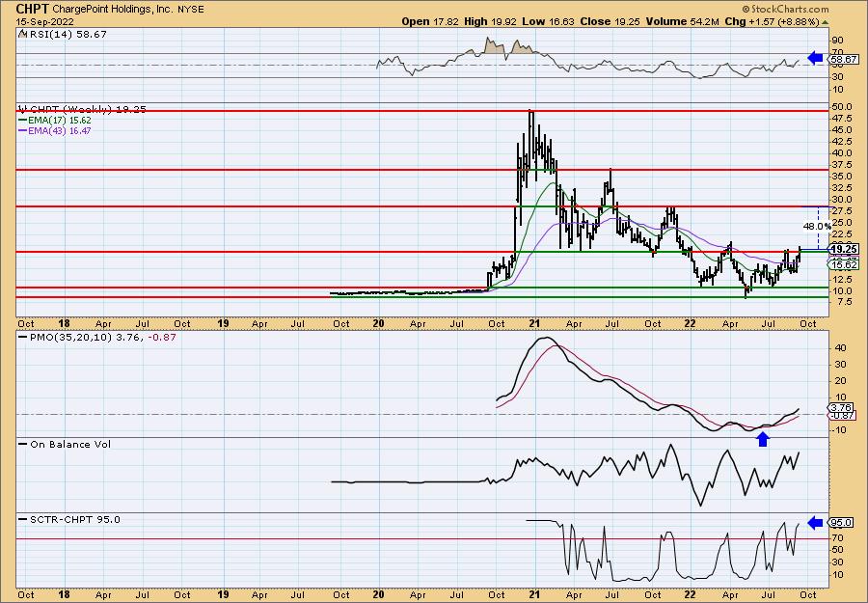Click the 50 level on SCTR axis
Viewport: 868px width, 603px height.
point(838,550)
